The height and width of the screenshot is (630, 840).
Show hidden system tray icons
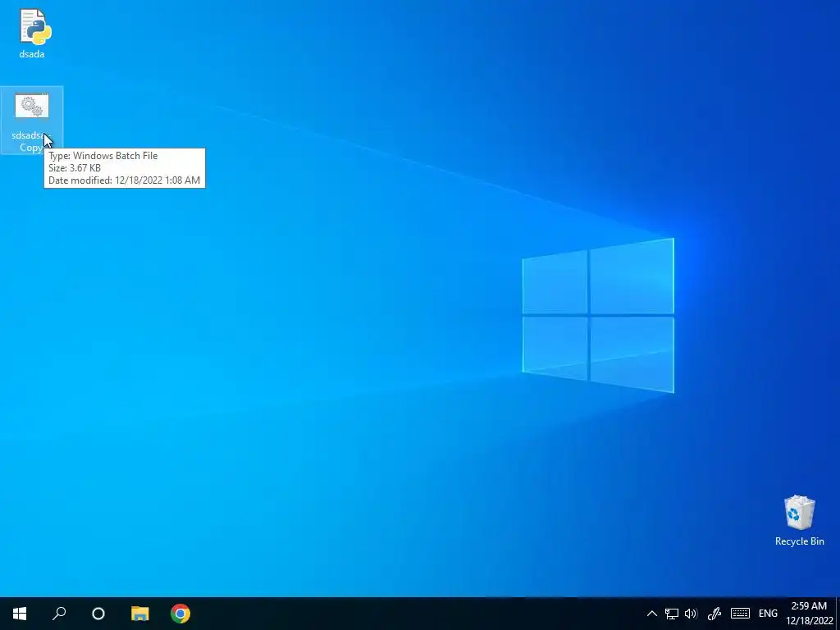tap(651, 614)
